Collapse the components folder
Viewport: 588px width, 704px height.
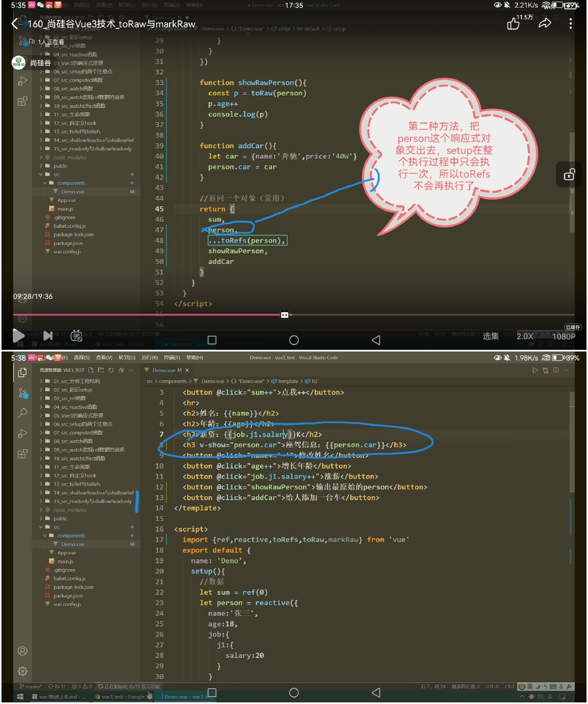71,535
